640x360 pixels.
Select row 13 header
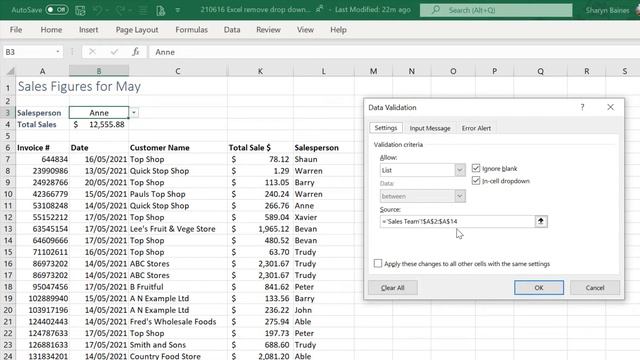8,229
